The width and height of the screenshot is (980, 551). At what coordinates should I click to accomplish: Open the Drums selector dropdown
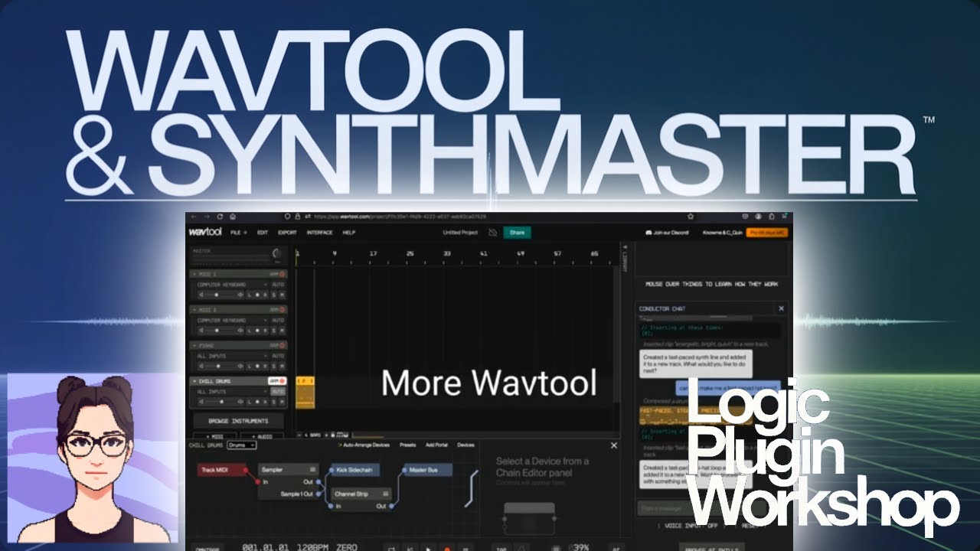242,445
